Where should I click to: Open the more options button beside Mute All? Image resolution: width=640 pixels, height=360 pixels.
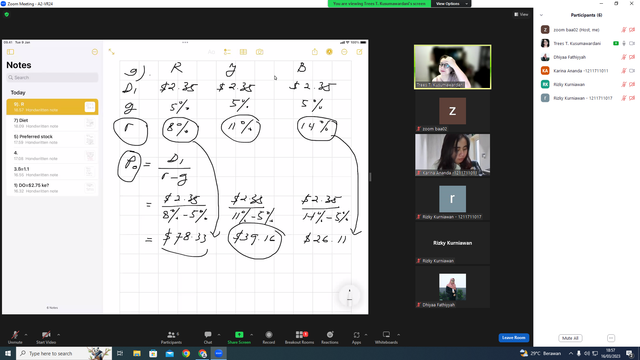tap(611, 338)
